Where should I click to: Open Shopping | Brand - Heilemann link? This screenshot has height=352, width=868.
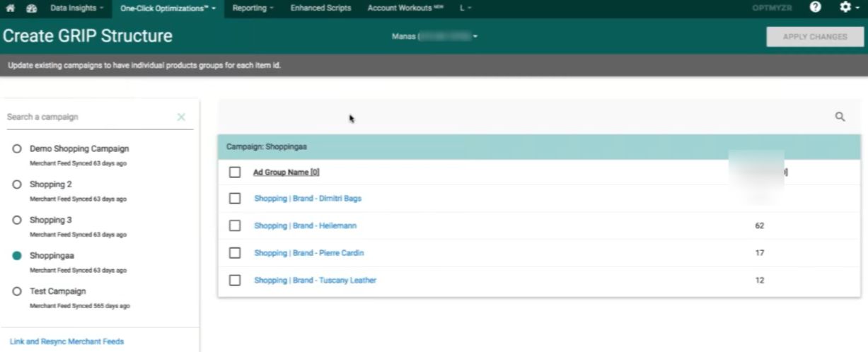click(305, 225)
